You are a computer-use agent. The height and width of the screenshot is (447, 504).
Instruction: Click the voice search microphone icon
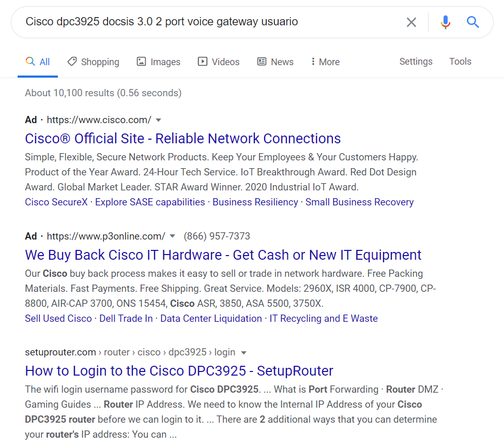point(445,22)
